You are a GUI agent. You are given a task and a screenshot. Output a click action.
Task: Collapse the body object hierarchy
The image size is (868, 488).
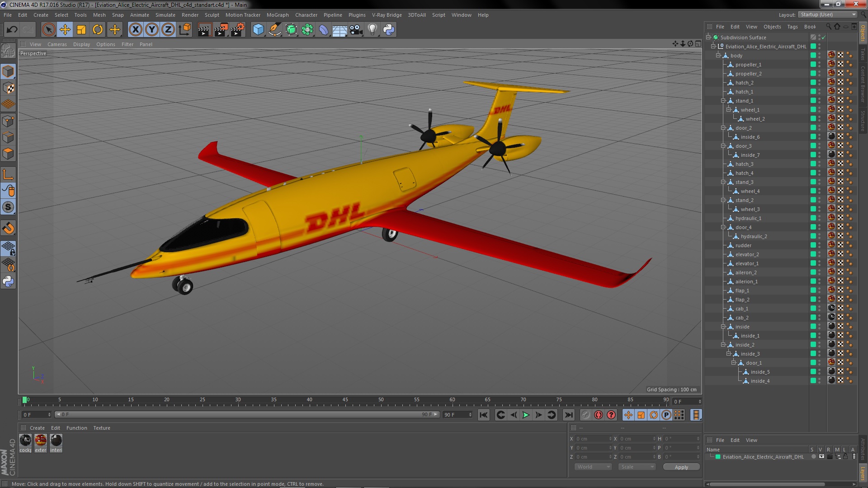point(718,56)
